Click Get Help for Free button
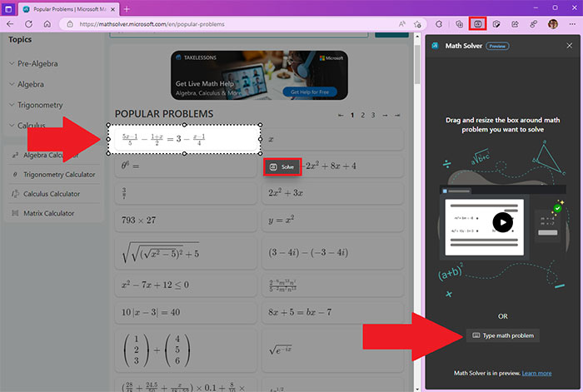The image size is (583, 392). tap(310, 92)
